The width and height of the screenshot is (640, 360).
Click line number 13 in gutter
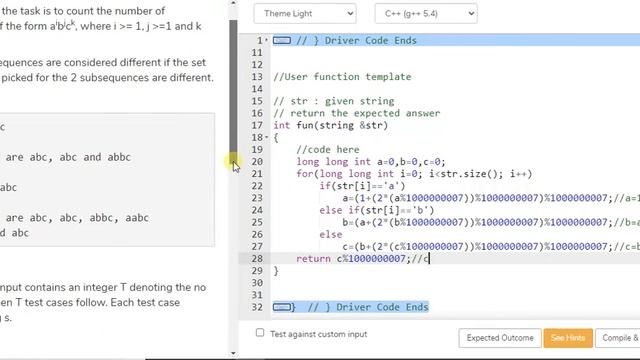(257, 77)
